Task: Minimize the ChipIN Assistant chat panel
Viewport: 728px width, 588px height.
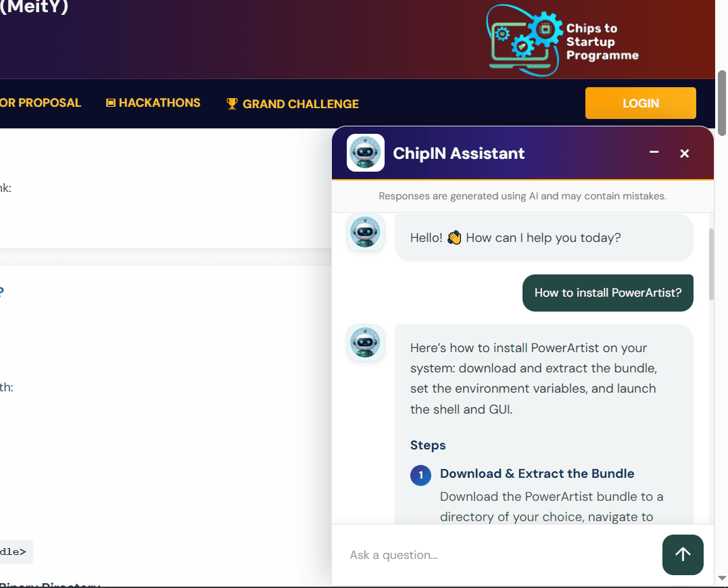Action: coord(654,152)
